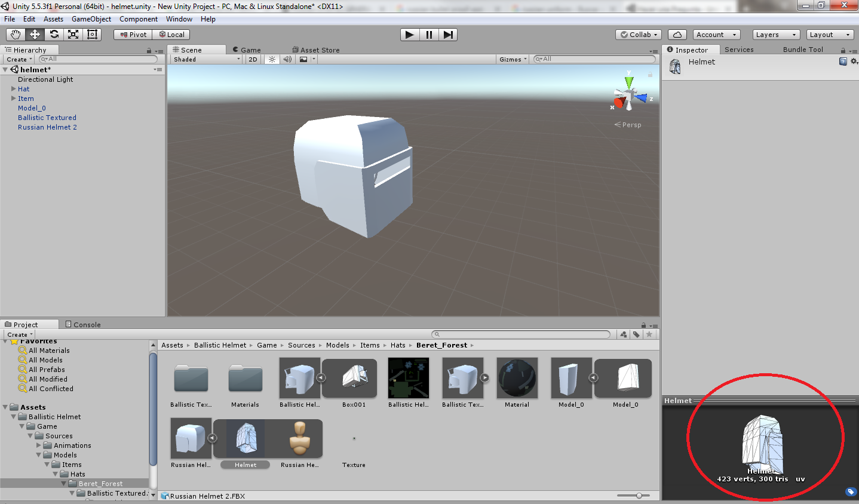
Task: Switch to the Asset Store tab
Action: click(x=316, y=50)
